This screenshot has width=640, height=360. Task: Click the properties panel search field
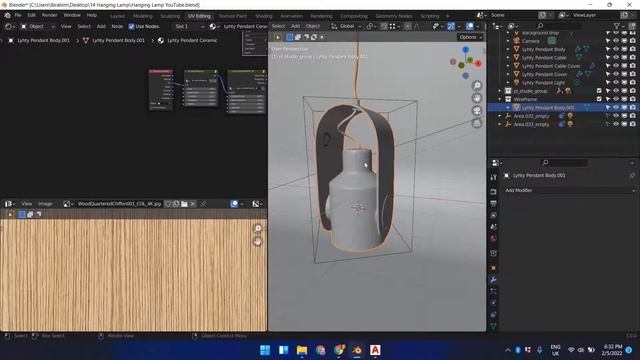(564, 163)
